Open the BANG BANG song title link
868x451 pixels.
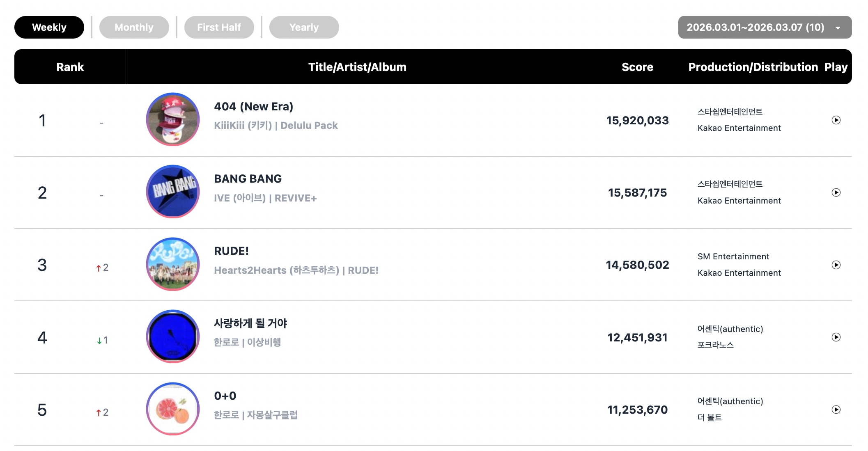pos(248,179)
